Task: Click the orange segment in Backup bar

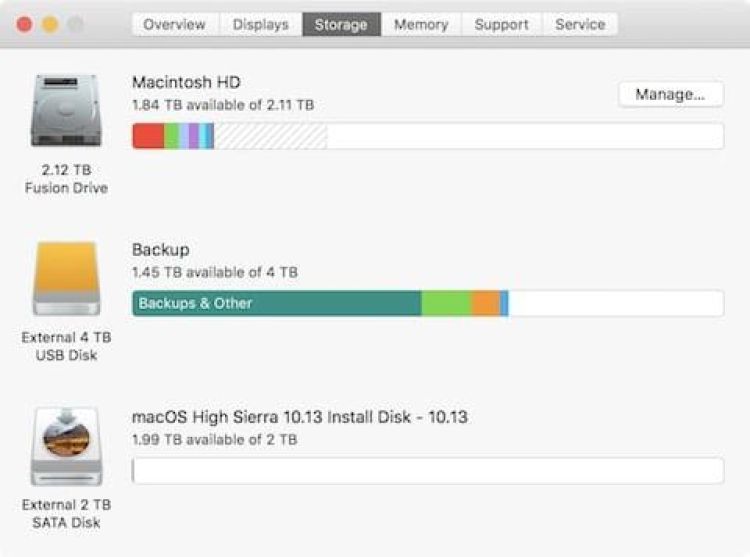Action: coord(485,303)
